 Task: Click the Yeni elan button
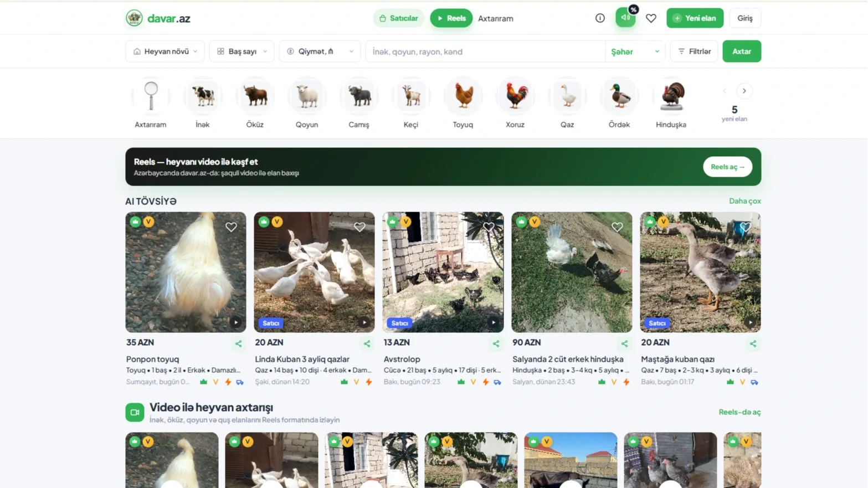pyautogui.click(x=695, y=18)
